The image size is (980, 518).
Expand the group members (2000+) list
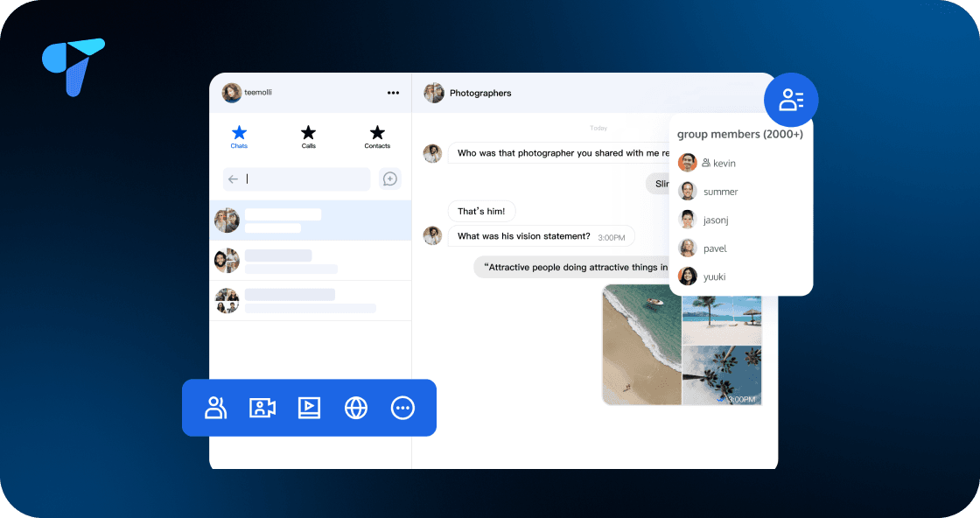coord(741,133)
